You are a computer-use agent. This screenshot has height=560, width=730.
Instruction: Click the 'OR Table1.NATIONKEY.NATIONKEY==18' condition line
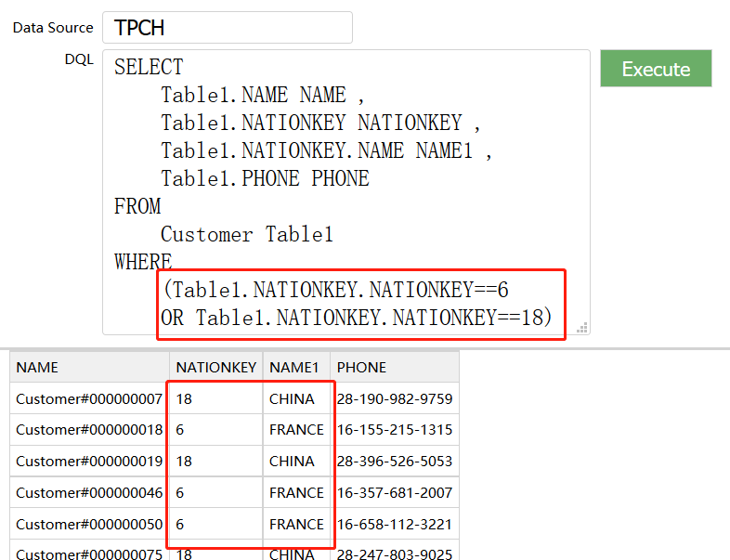(x=356, y=318)
